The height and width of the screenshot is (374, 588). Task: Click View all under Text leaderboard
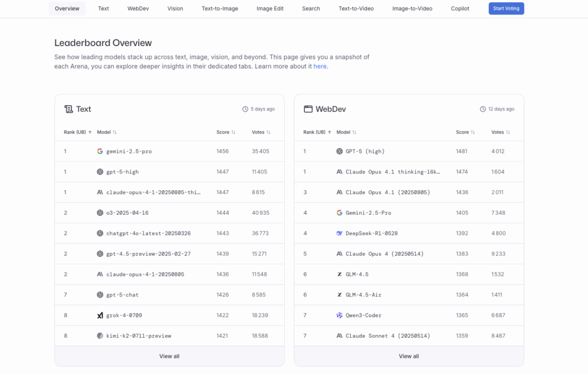pyautogui.click(x=169, y=356)
